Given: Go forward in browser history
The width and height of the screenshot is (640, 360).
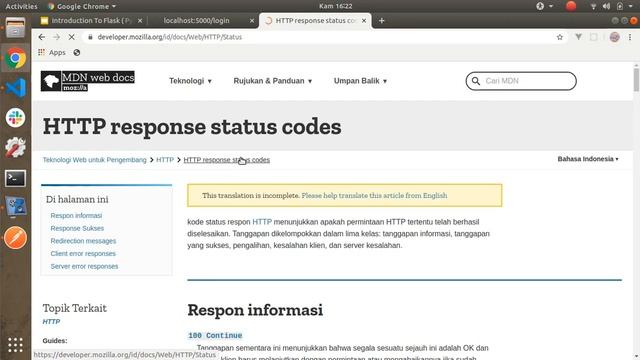Looking at the screenshot, I should click(56, 37).
